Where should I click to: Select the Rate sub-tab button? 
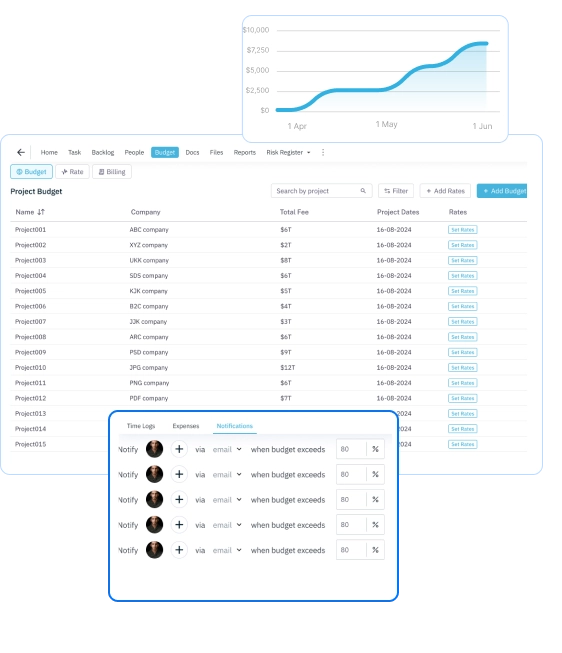tap(72, 172)
